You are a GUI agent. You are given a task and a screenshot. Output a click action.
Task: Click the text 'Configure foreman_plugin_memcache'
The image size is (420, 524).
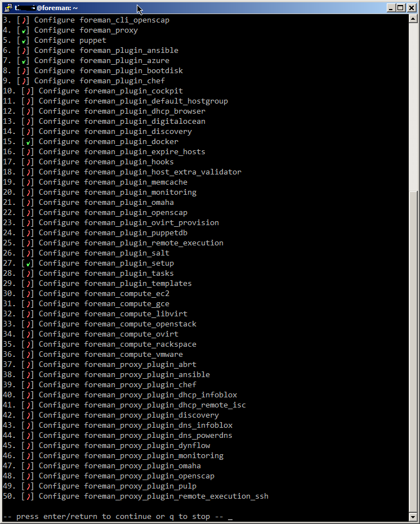point(113,182)
